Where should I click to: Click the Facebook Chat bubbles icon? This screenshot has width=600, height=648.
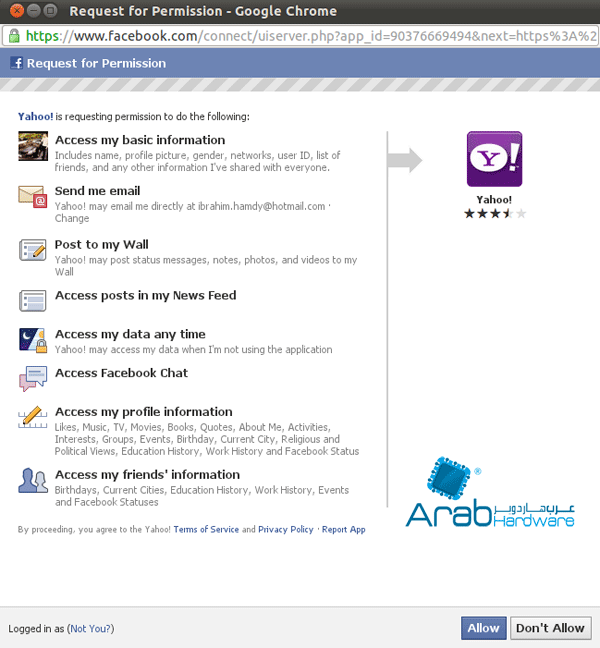pyautogui.click(x=33, y=378)
